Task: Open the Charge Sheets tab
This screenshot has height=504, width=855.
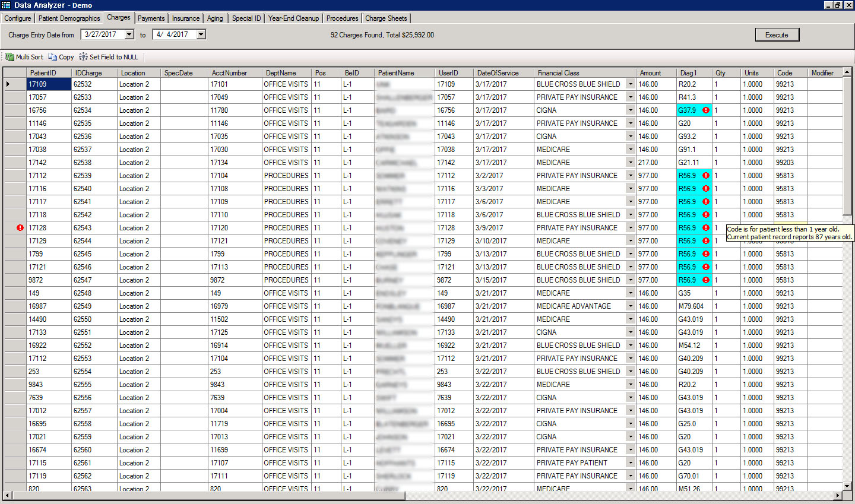Action: pyautogui.click(x=386, y=18)
